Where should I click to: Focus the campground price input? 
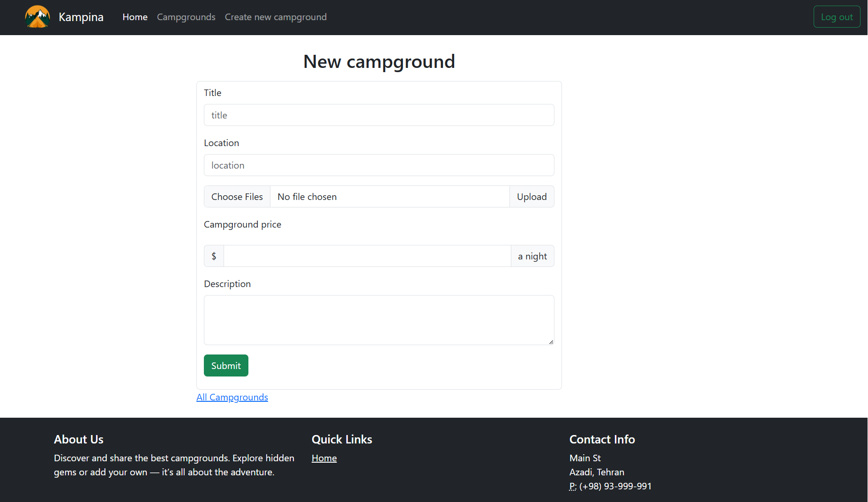pos(367,256)
